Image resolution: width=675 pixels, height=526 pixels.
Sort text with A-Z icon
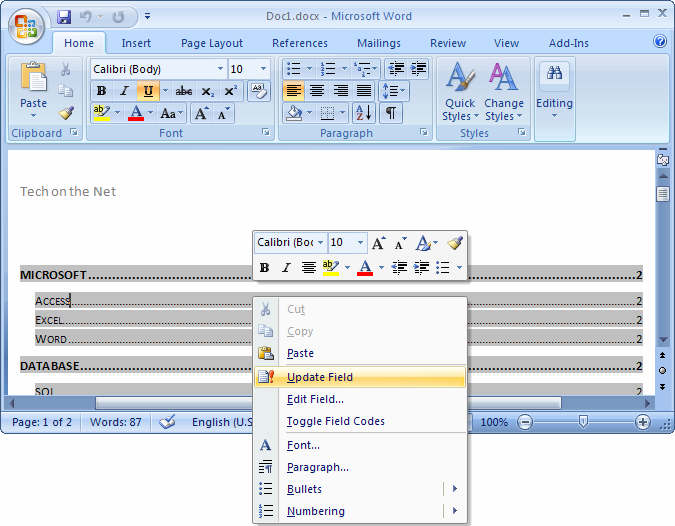pos(364,113)
